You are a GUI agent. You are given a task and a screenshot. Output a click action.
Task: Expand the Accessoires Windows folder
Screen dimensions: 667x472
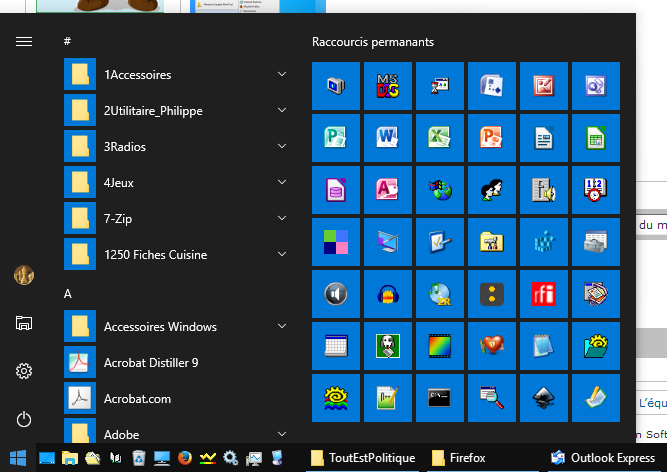282,327
